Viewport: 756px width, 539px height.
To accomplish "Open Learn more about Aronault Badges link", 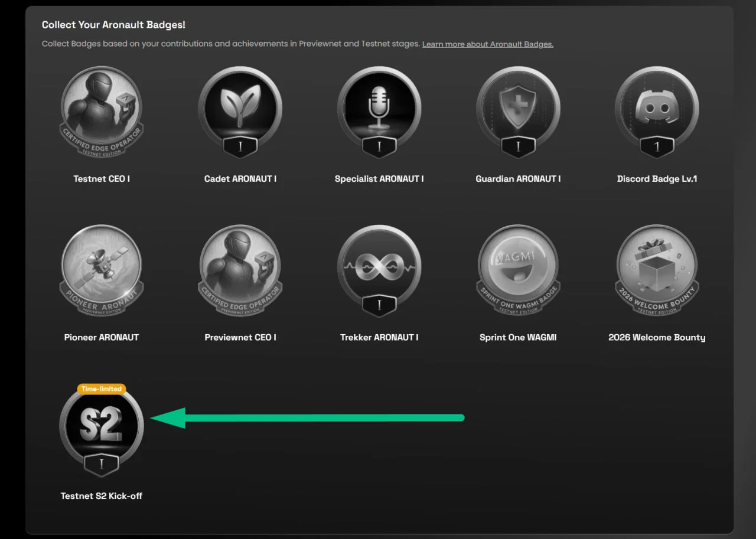I will click(488, 44).
